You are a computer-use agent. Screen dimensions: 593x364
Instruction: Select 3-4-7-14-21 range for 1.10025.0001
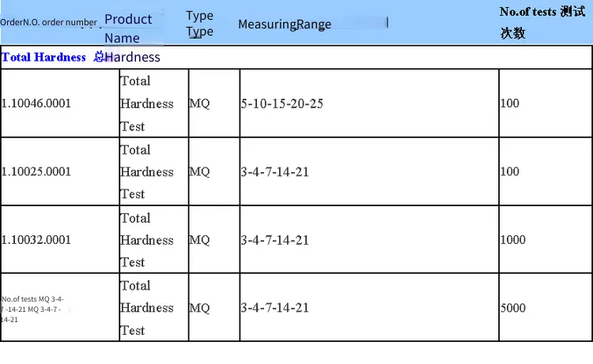275,172
